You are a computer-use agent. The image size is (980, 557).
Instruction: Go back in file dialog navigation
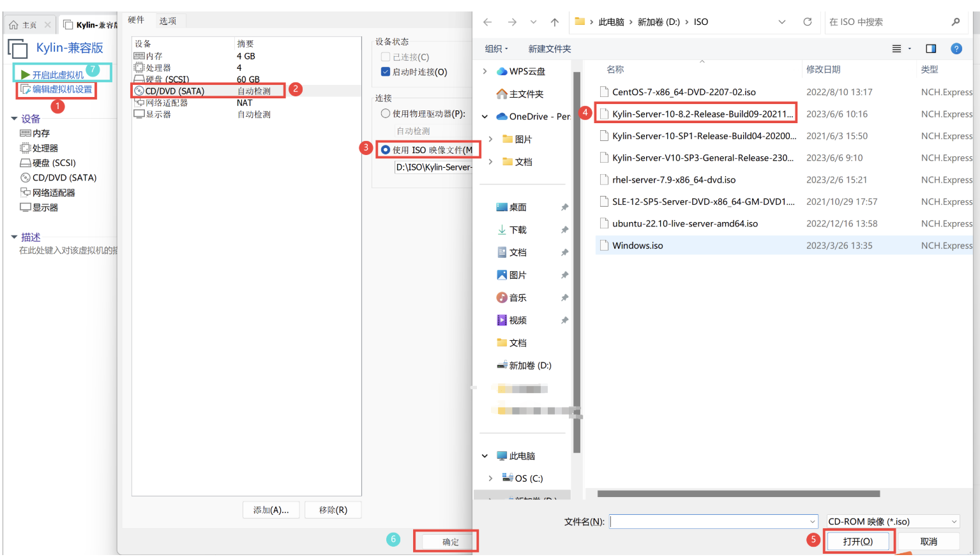(x=487, y=22)
